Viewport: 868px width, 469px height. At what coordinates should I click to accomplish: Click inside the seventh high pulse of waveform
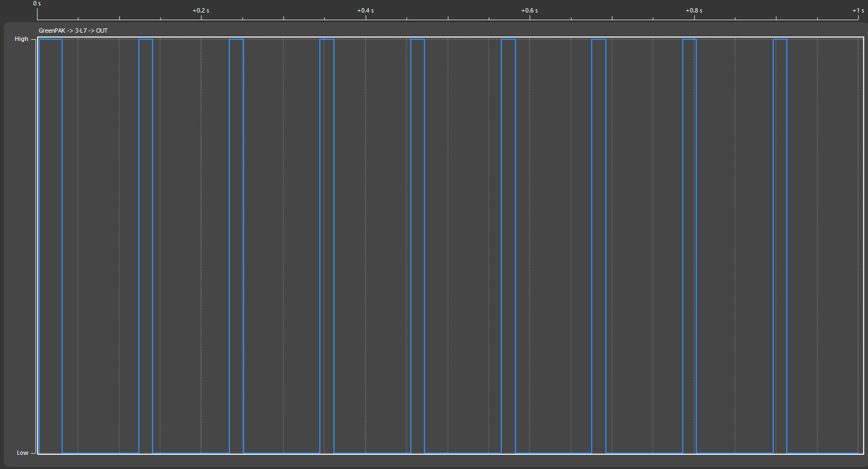pyautogui.click(x=599, y=244)
